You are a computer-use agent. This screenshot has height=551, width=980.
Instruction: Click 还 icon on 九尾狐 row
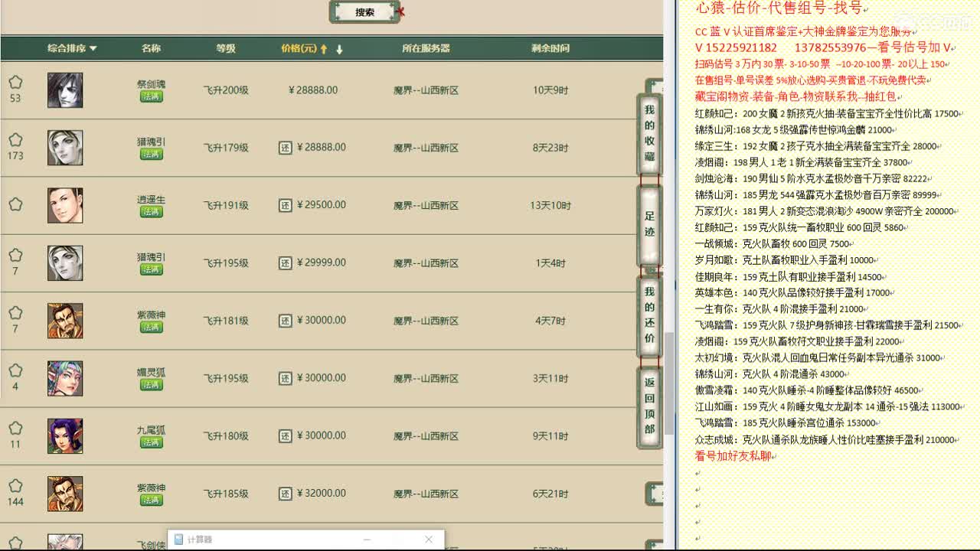[285, 436]
